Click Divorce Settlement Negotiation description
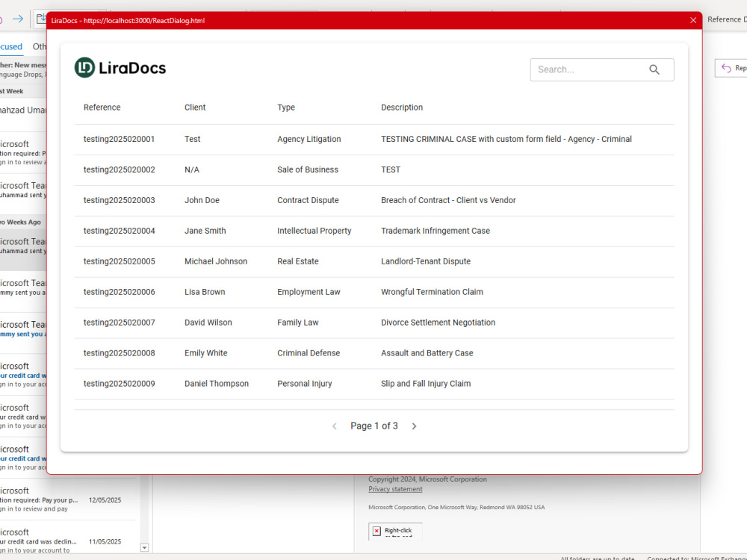Viewport: 747px width, 560px height. [438, 323]
